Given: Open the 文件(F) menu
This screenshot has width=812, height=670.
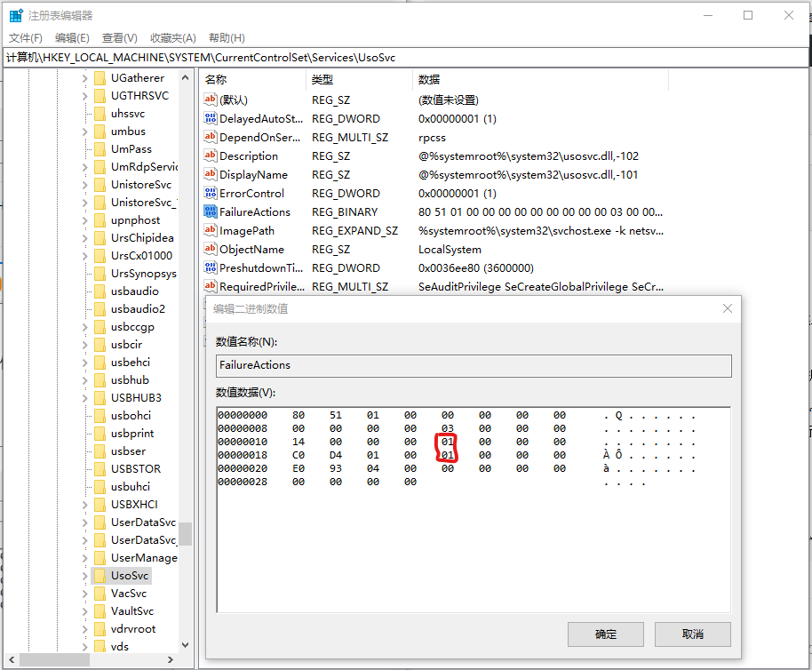Looking at the screenshot, I should coord(26,38).
